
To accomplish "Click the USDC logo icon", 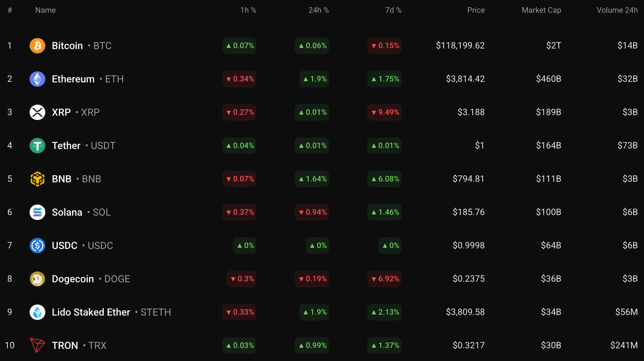I will 37,245.
